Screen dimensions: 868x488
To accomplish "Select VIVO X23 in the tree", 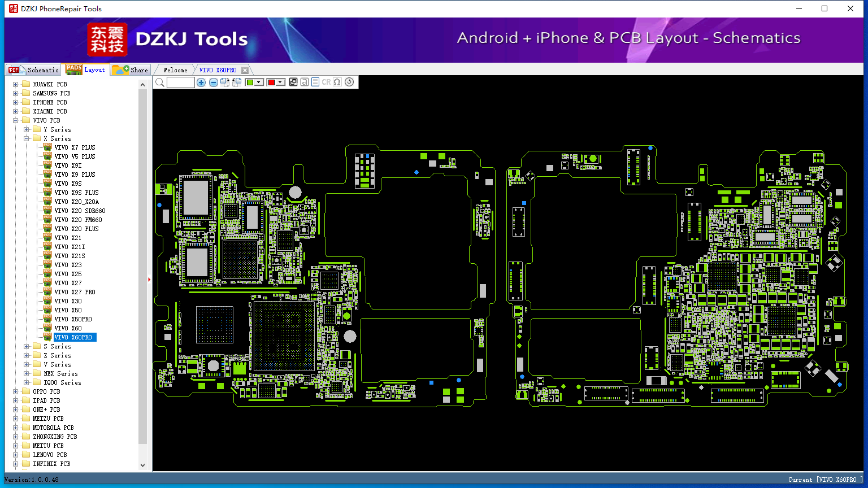I will pyautogui.click(x=68, y=265).
